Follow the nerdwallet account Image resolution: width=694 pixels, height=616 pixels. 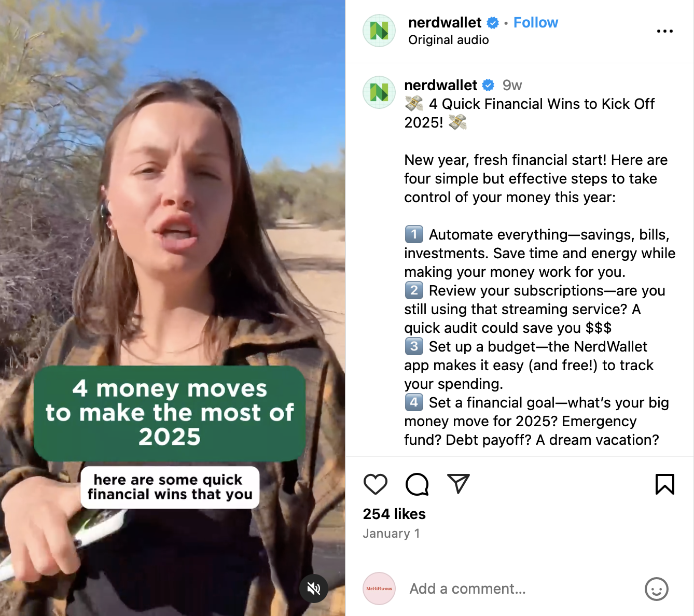point(536,23)
